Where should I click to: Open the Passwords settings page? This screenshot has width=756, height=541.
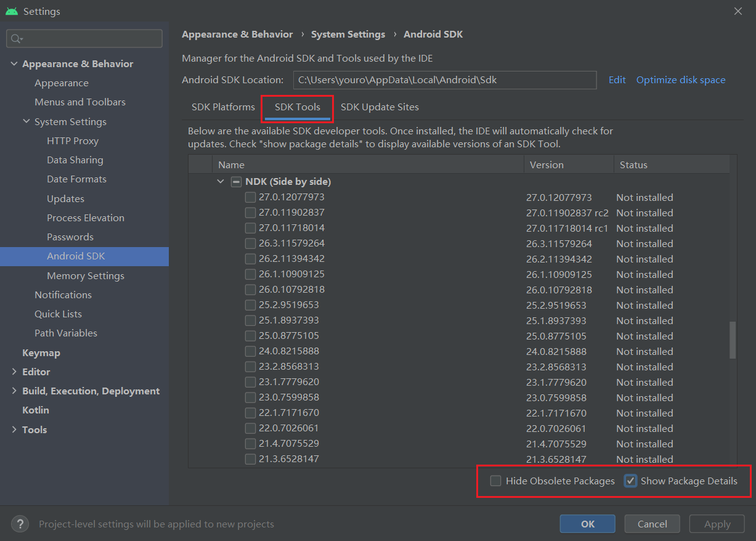pyautogui.click(x=70, y=237)
